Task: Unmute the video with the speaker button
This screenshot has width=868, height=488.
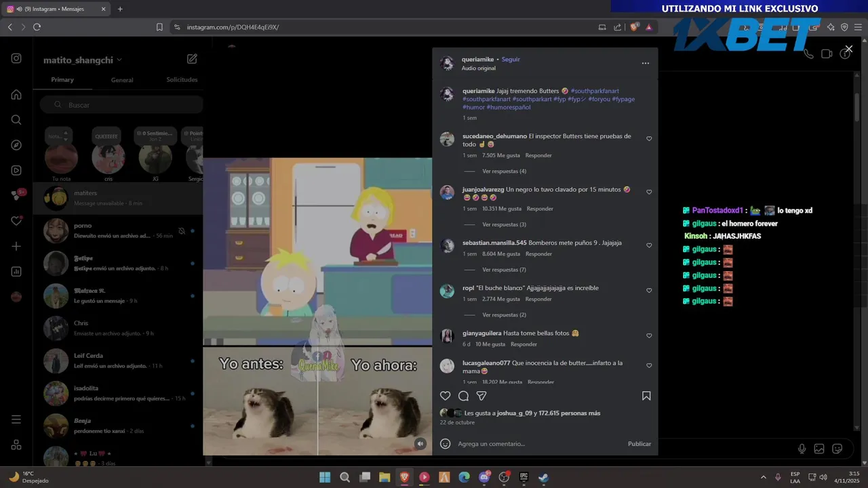Action: 420,444
